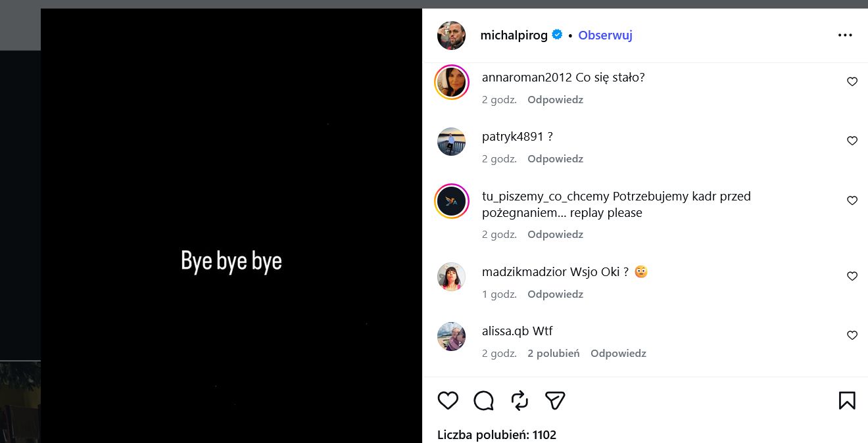The width and height of the screenshot is (868, 443).
Task: Open michalpirog's profile picture
Action: coord(452,35)
